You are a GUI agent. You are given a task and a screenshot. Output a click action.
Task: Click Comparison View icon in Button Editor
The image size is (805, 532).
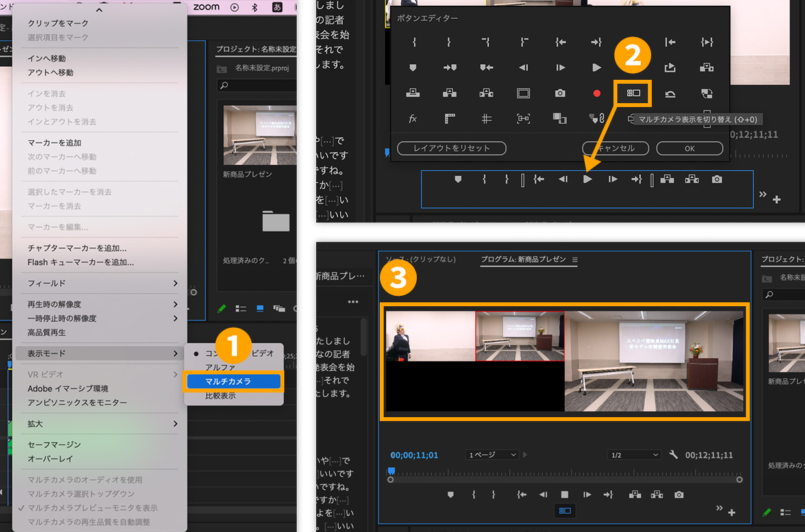tap(560, 119)
